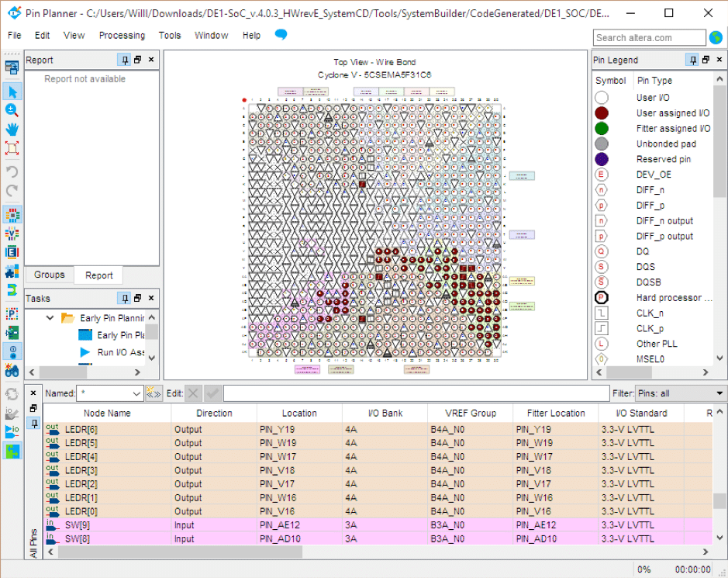Click the Location column header
The width and height of the screenshot is (728, 578).
click(x=299, y=413)
